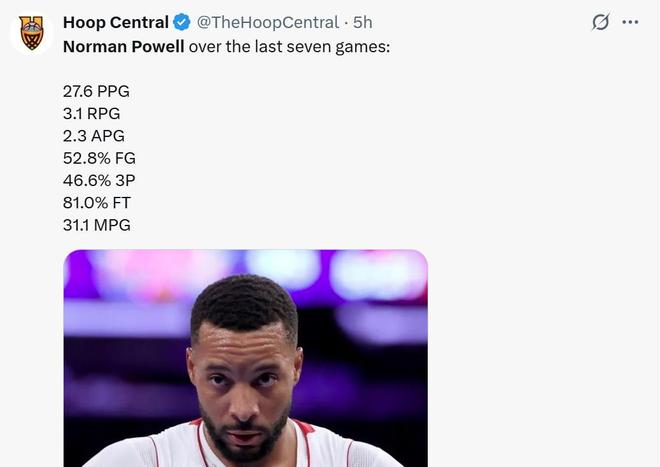The height and width of the screenshot is (467, 660).
Task: Click the blue verified badge
Action: pos(182,23)
